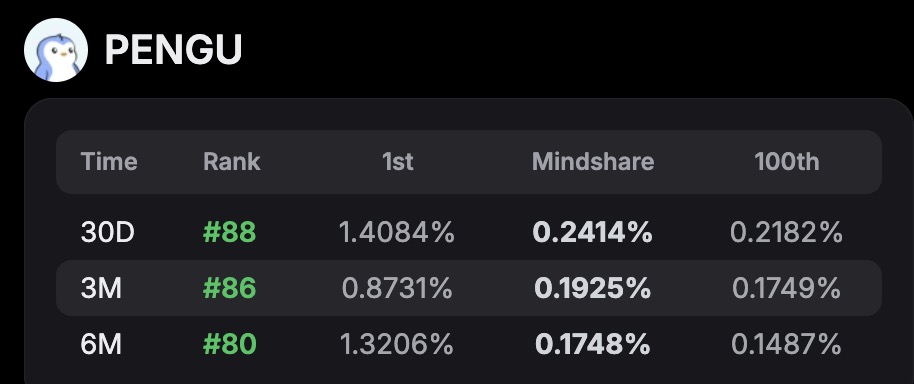
Task: Select the 3M time row label
Action: (x=101, y=288)
